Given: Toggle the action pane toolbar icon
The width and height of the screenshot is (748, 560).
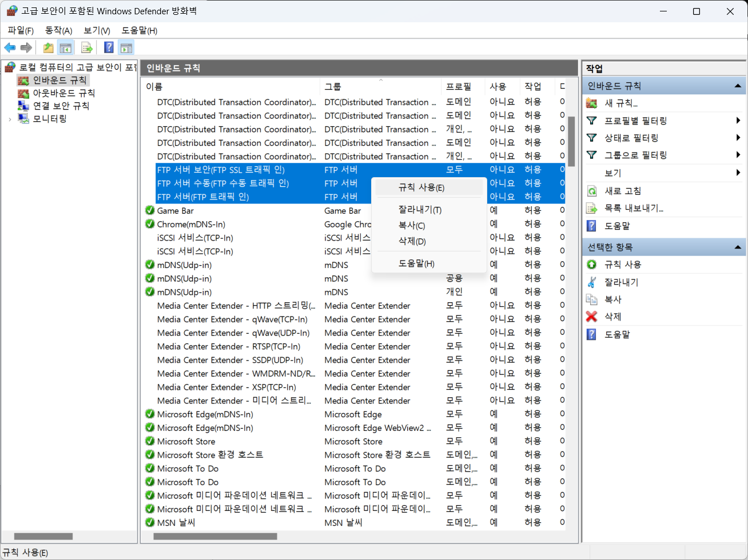Looking at the screenshot, I should click(x=126, y=48).
